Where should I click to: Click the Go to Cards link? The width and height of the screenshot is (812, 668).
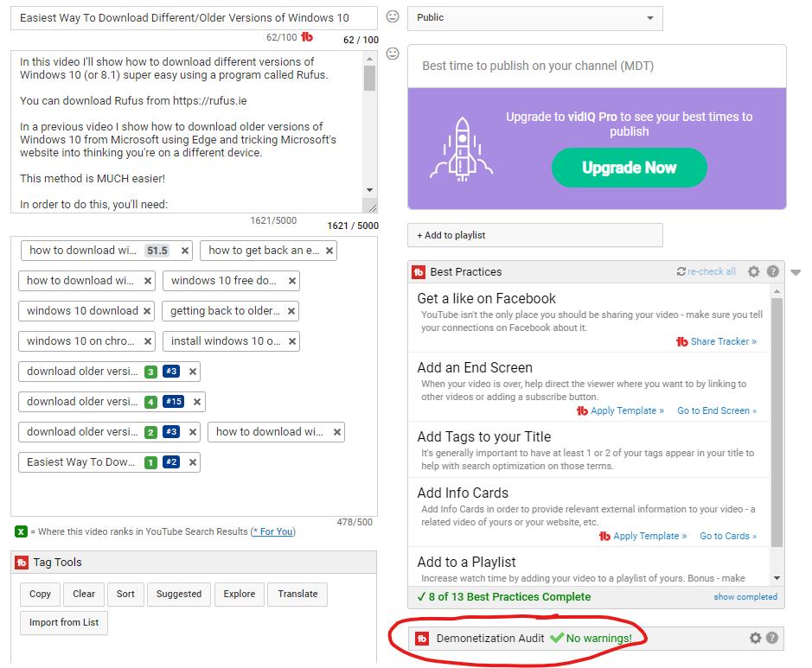click(x=728, y=536)
